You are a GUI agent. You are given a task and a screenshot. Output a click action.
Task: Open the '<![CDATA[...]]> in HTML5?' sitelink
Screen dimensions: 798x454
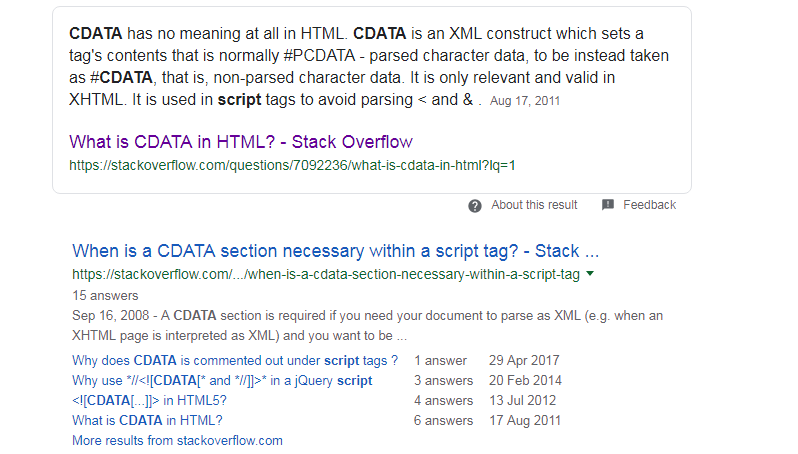pyautogui.click(x=149, y=401)
